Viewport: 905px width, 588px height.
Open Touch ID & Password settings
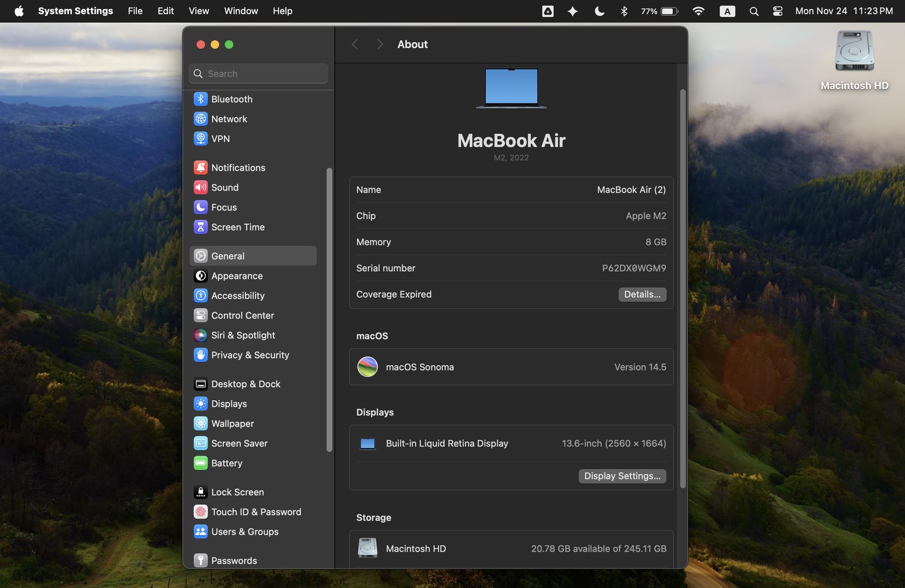click(x=256, y=512)
